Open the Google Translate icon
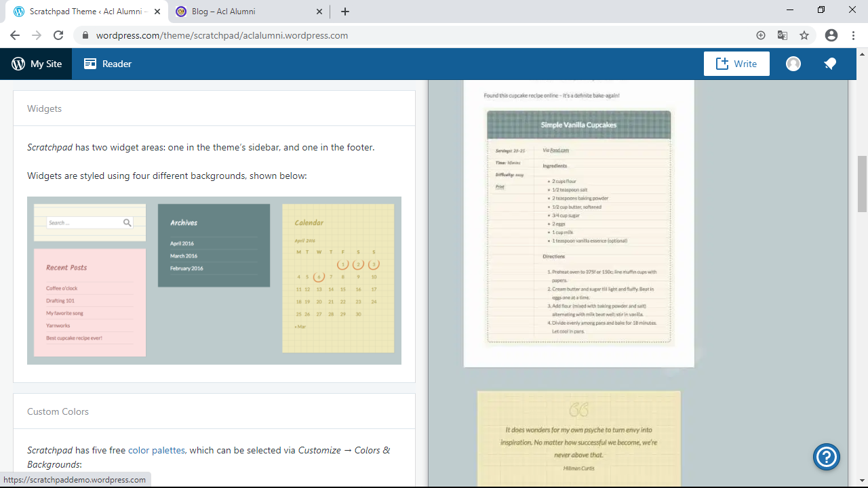 783,35
